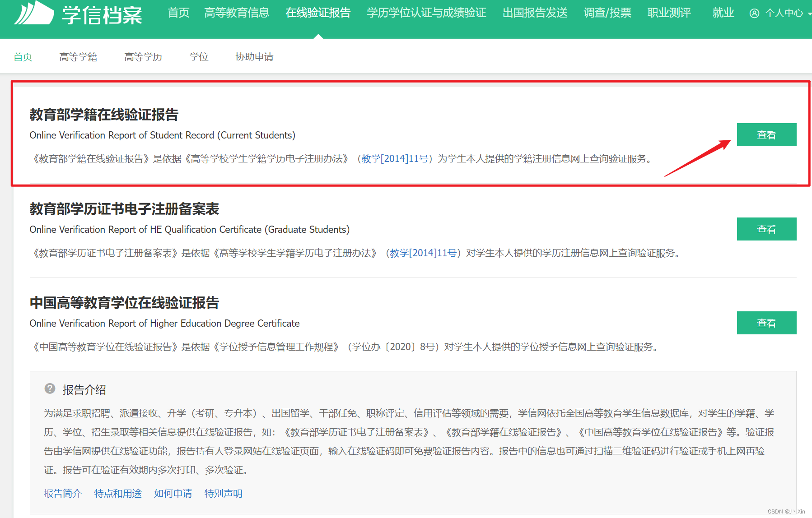Viewport: 812px width, 518px height.
Task: Open the 报告简介 link
Action: click(x=63, y=494)
